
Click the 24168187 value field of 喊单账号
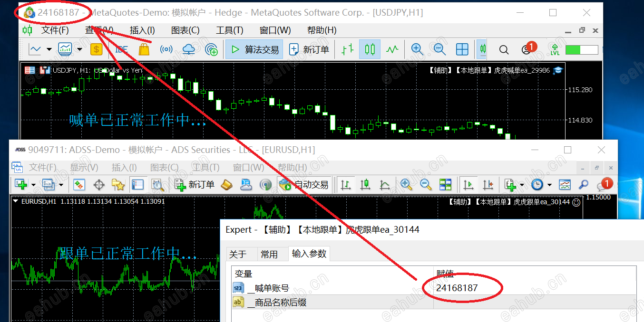pos(535,288)
